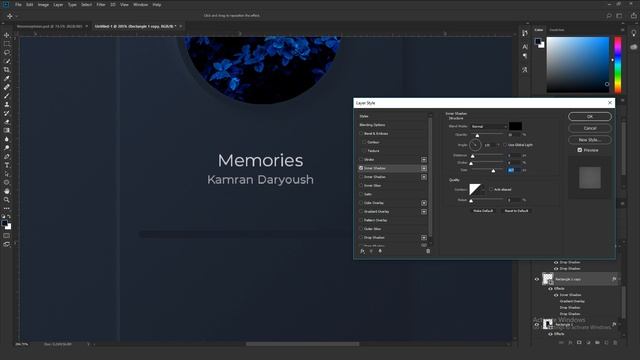Select the Horizontal Type tool

coord(7,165)
